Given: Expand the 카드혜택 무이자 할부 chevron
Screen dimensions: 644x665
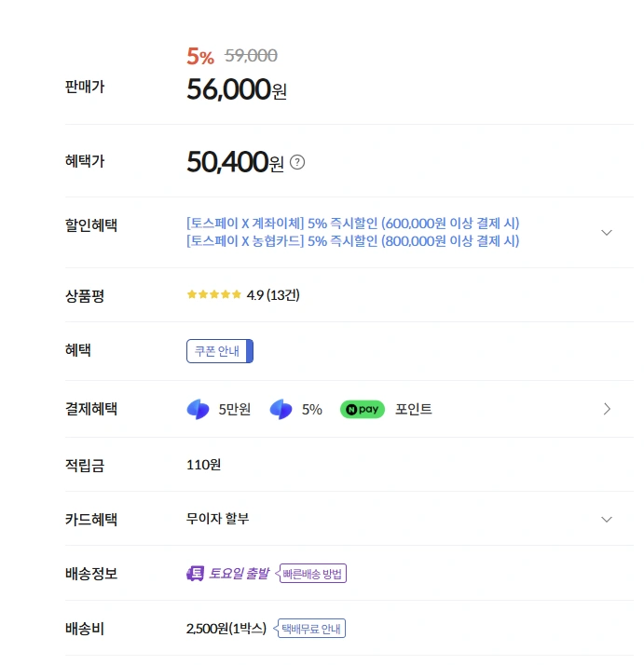Looking at the screenshot, I should pyautogui.click(x=607, y=519).
